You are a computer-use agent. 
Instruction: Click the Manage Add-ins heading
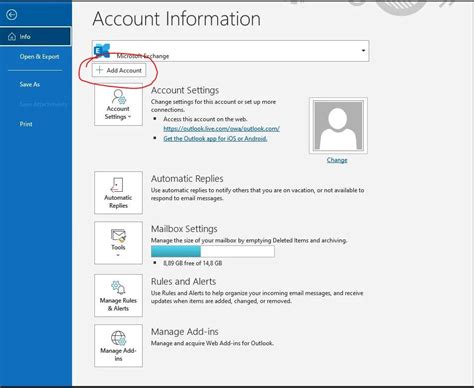pyautogui.click(x=185, y=332)
